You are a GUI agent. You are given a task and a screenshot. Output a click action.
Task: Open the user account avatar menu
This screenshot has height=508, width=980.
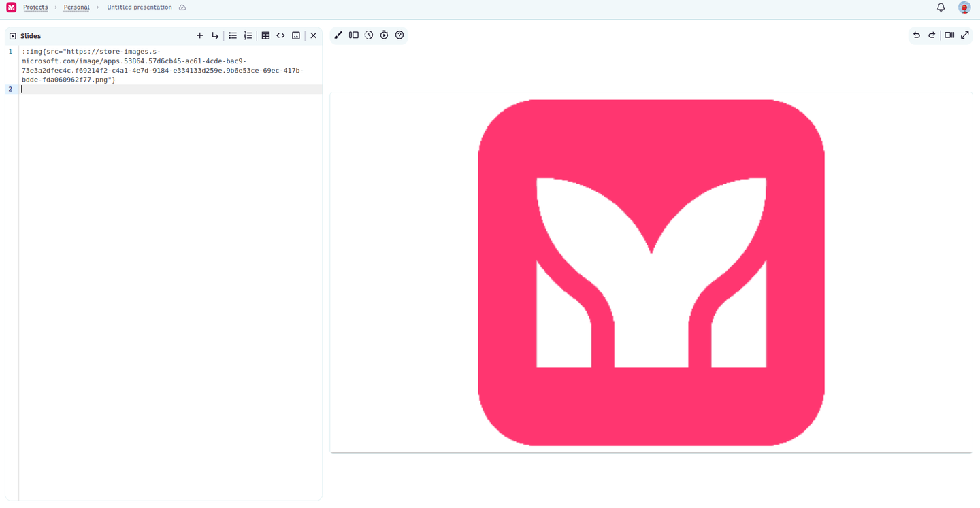click(964, 7)
